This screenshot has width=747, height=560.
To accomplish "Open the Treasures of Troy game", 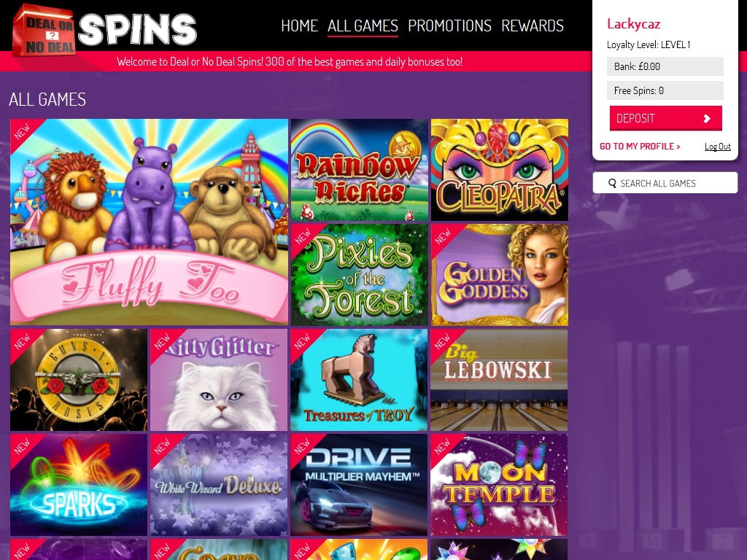I will [359, 380].
